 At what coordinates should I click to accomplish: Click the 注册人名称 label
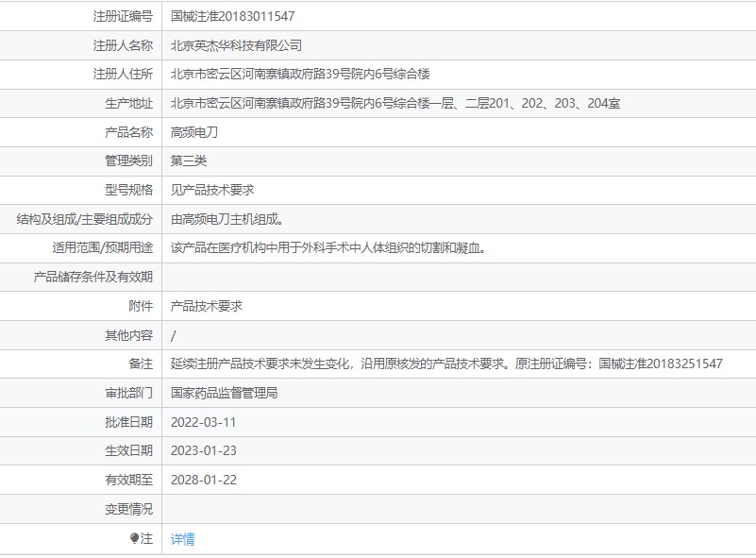pos(123,45)
